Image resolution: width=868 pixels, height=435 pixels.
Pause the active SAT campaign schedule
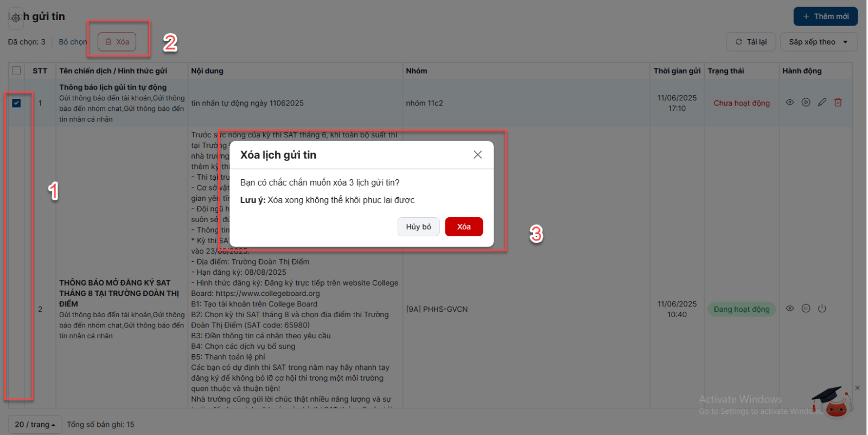[x=806, y=308]
